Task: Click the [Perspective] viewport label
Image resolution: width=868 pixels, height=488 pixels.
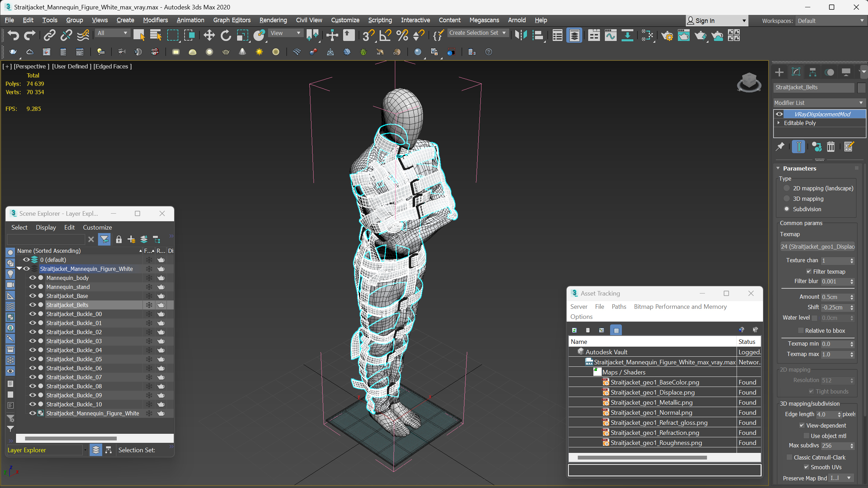Action: click(32, 66)
